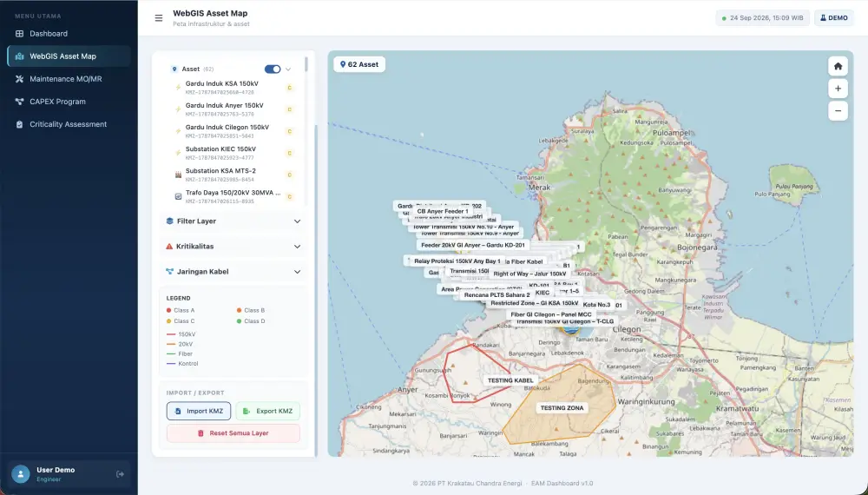The height and width of the screenshot is (495, 868).
Task: Click the Maintenance MO/MR tools icon
Action: [x=19, y=79]
